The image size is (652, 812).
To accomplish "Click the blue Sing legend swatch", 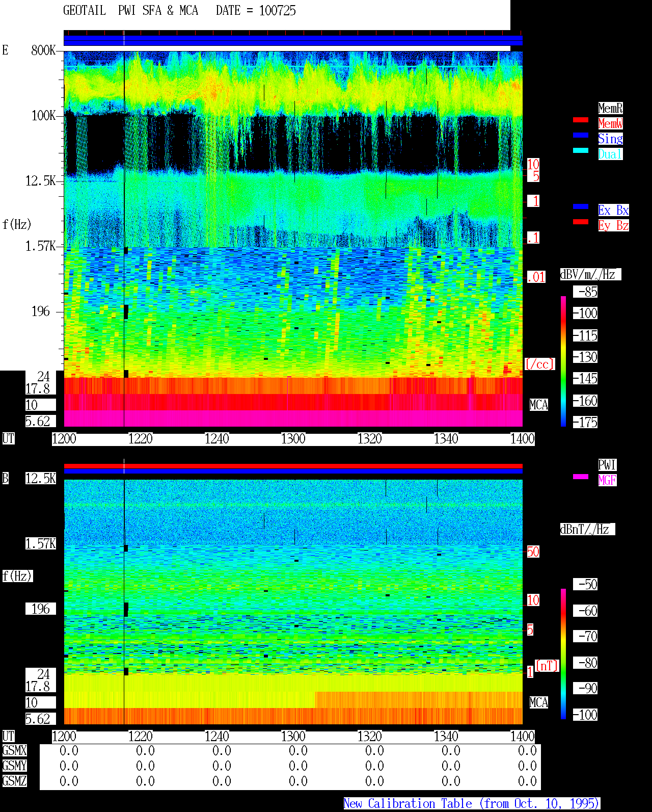I will pyautogui.click(x=581, y=135).
